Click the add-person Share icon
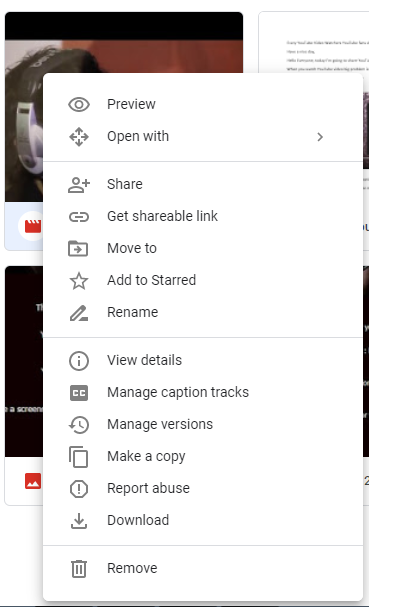The width and height of the screenshot is (404, 607). 79,185
